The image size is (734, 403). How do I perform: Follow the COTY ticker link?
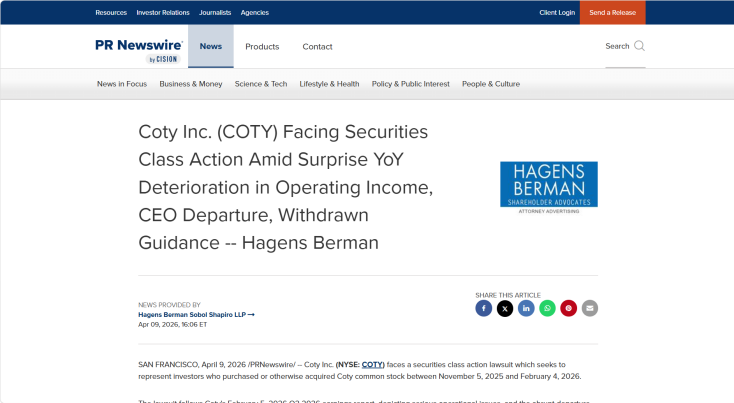click(x=373, y=365)
